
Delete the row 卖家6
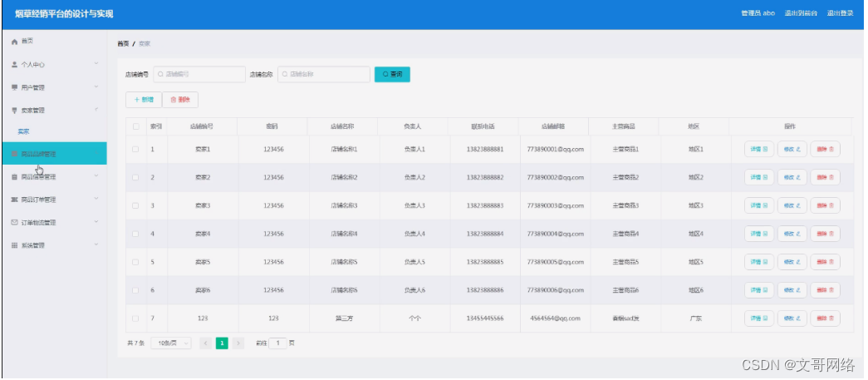point(826,290)
